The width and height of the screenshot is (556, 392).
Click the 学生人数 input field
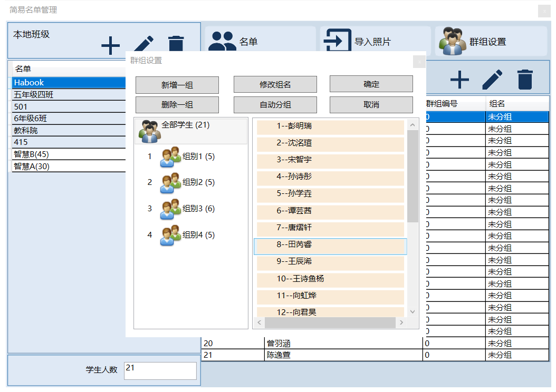pyautogui.click(x=160, y=370)
